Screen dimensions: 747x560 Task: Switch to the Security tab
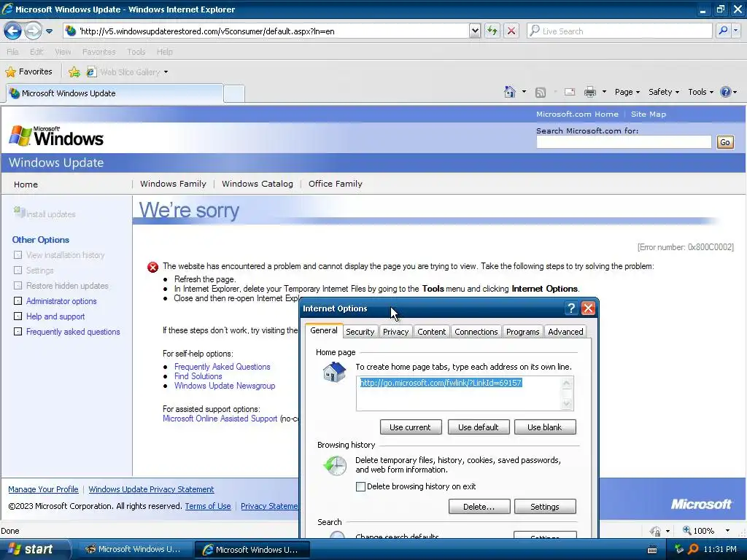click(x=360, y=332)
